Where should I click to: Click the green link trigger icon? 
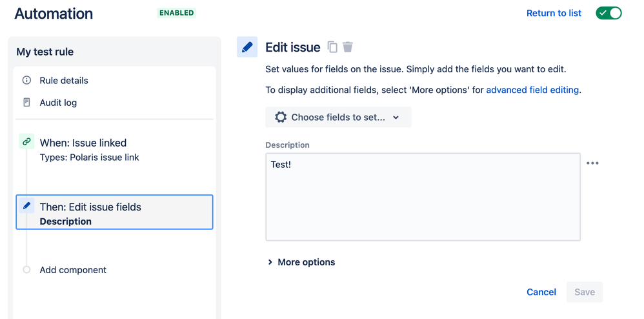[26, 142]
